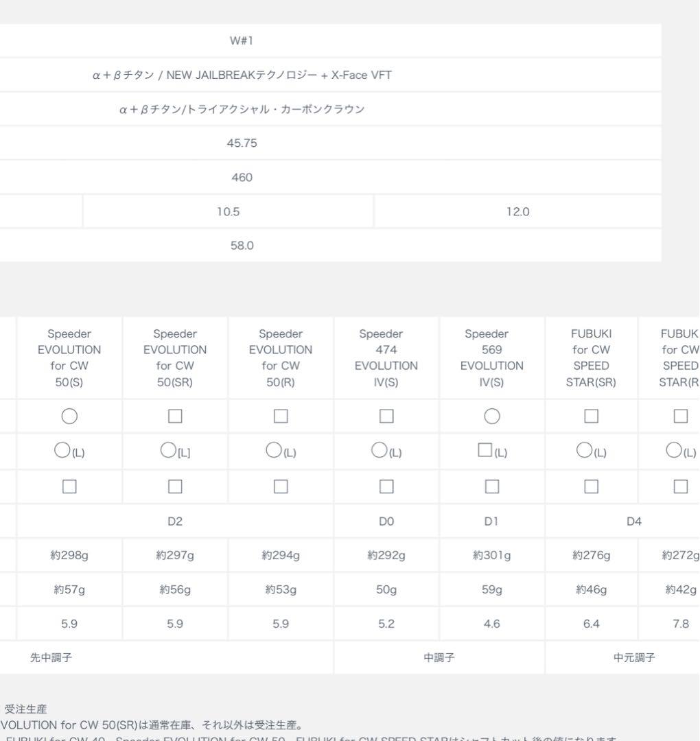
Task: Click the 'FUBUKI for CW SPEED STAR(SR)' header
Action: (x=592, y=357)
